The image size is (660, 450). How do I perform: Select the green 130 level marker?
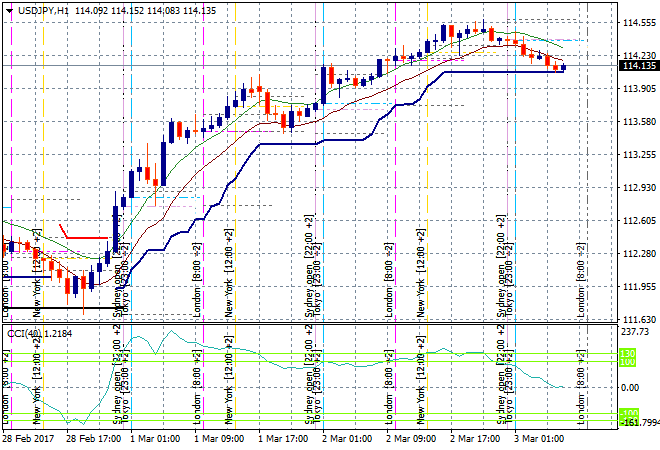click(627, 354)
